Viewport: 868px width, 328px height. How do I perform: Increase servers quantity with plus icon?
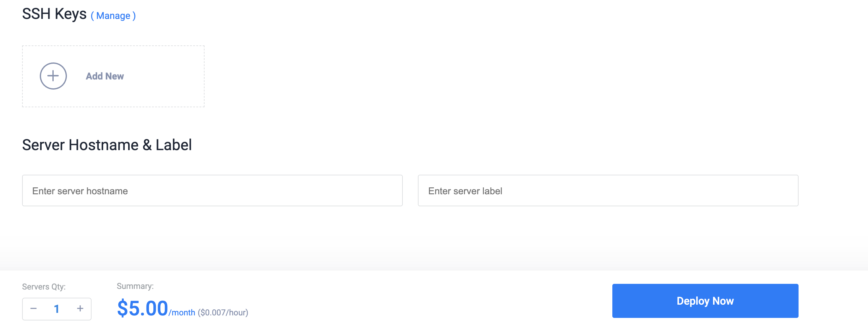80,308
